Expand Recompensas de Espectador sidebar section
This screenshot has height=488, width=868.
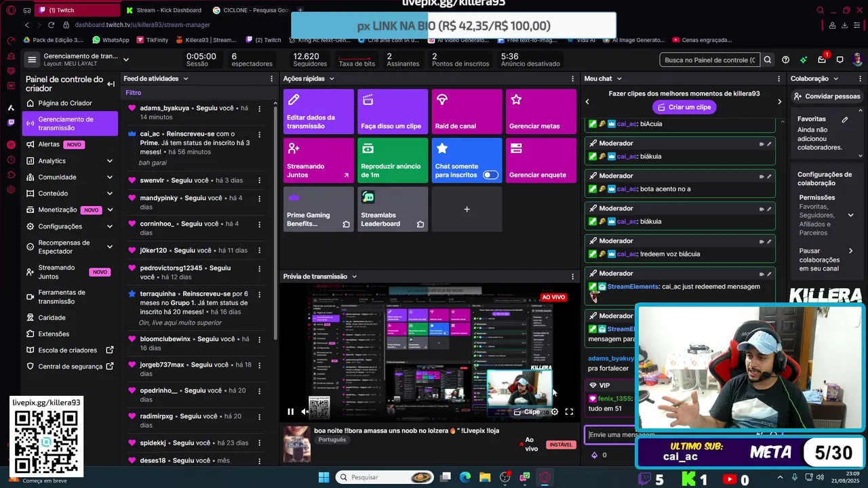[x=110, y=247]
